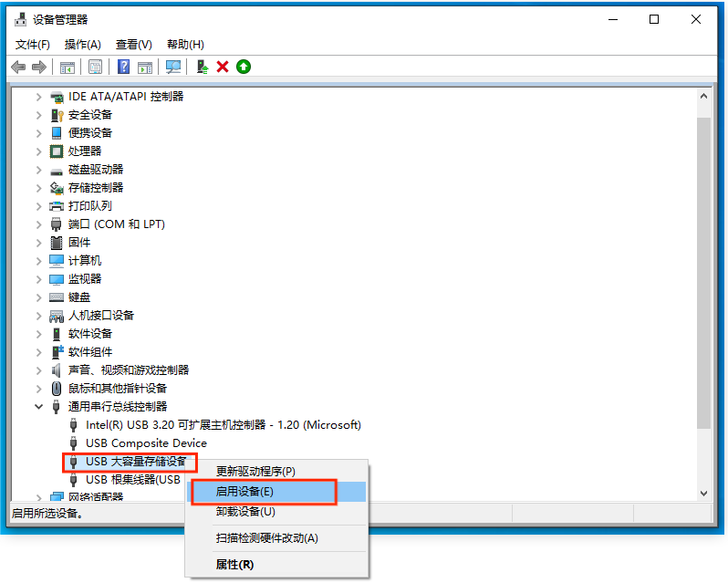Select USB 根集线器(USB item
This screenshot has height=583, width=728.
[x=133, y=480]
